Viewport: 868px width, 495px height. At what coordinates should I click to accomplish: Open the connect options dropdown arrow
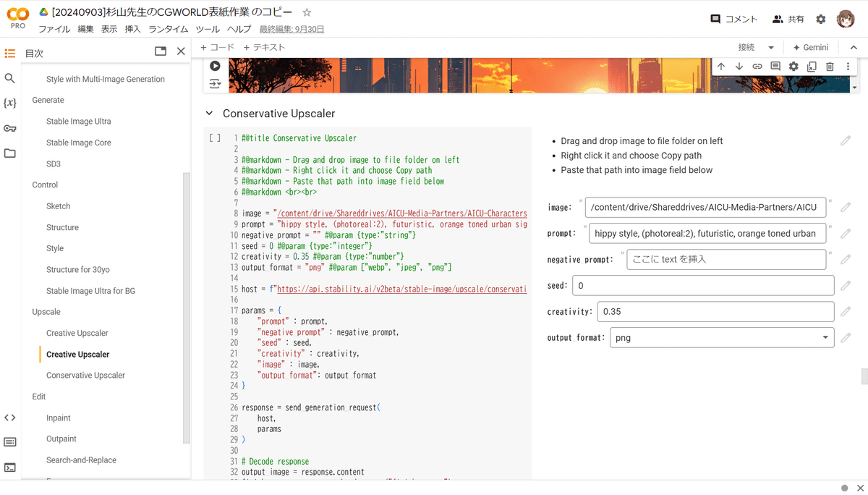tap(771, 48)
